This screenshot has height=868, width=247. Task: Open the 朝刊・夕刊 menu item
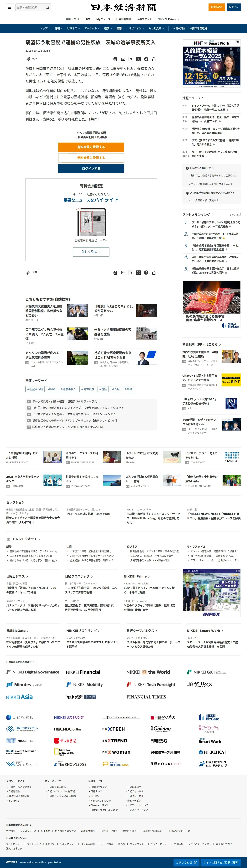72,19
